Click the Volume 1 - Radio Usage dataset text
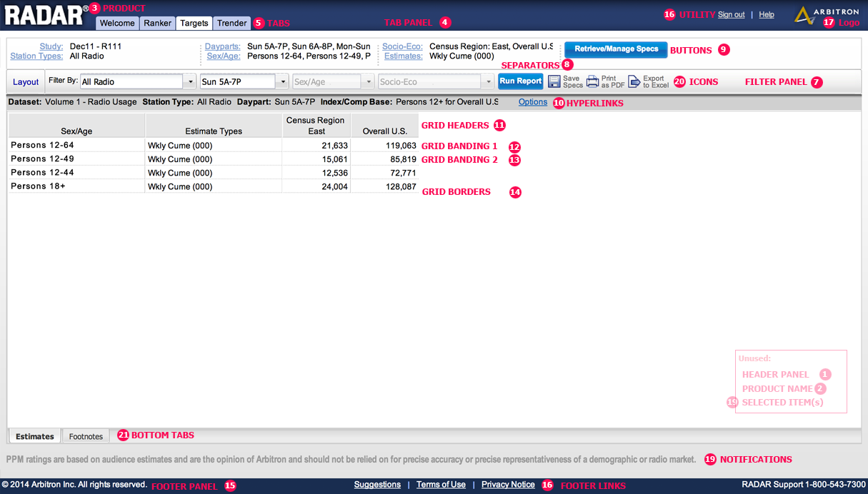The width and height of the screenshot is (868, 494). [91, 102]
